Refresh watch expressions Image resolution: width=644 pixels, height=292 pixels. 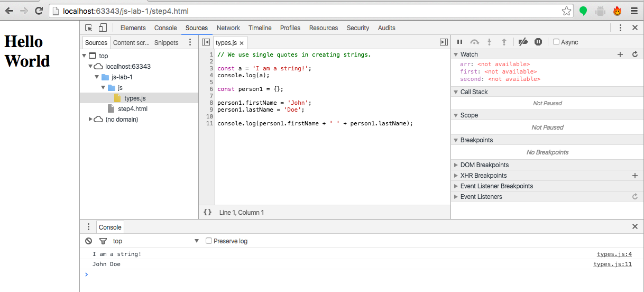pos(635,54)
